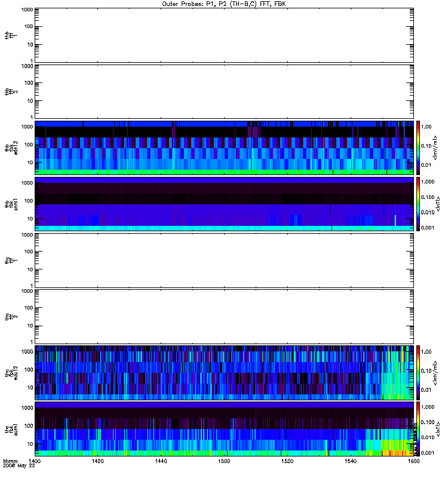Click the thb fbk scm1 spectrogram panel
The height and width of the screenshot is (478, 448).
click(224, 204)
